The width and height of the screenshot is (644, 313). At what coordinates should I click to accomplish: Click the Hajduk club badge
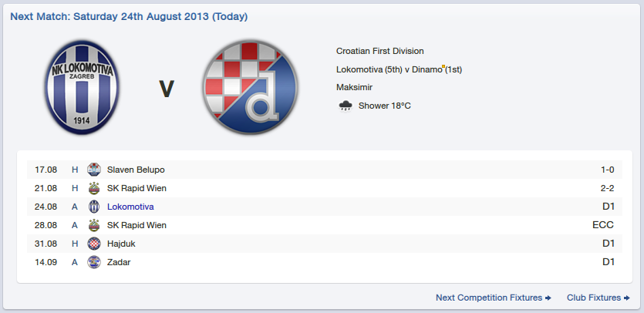tap(94, 244)
